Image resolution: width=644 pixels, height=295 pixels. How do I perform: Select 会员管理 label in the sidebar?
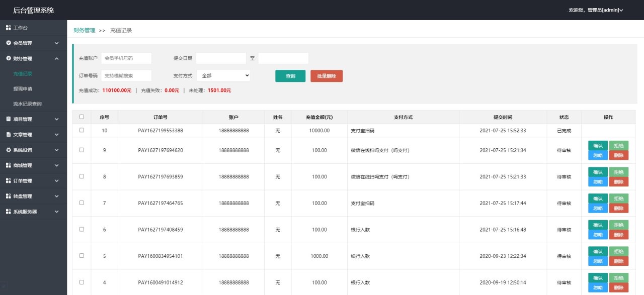coord(23,43)
